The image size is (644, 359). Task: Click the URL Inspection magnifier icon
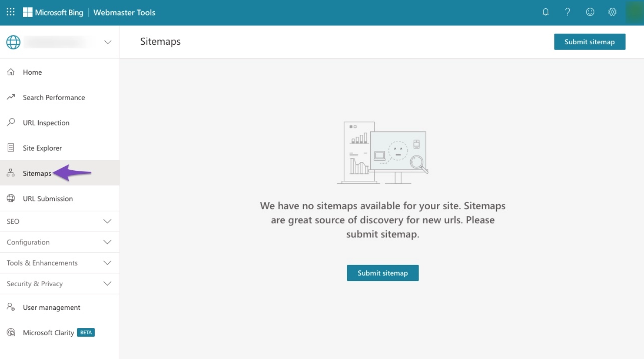(x=11, y=122)
